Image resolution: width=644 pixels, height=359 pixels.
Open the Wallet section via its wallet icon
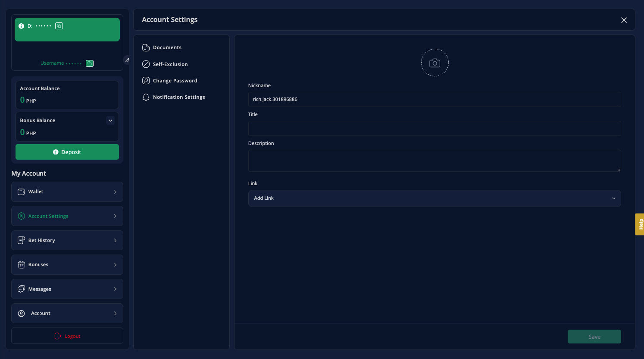click(21, 192)
